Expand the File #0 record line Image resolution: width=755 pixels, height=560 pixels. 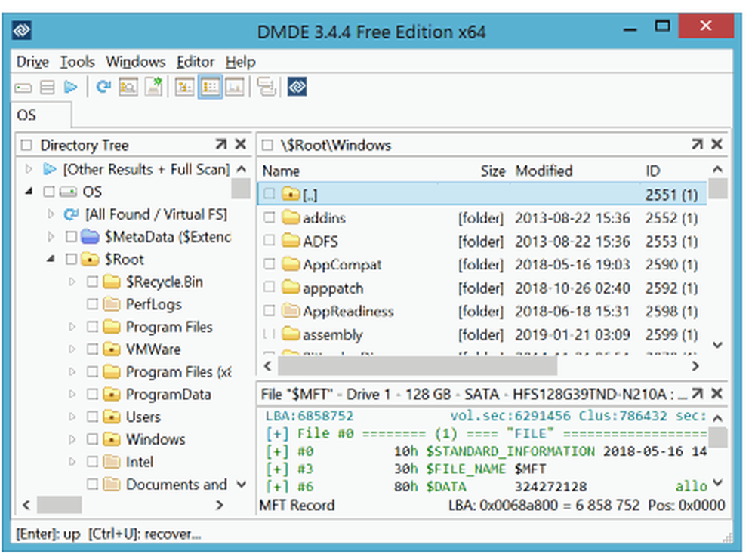[x=277, y=434]
